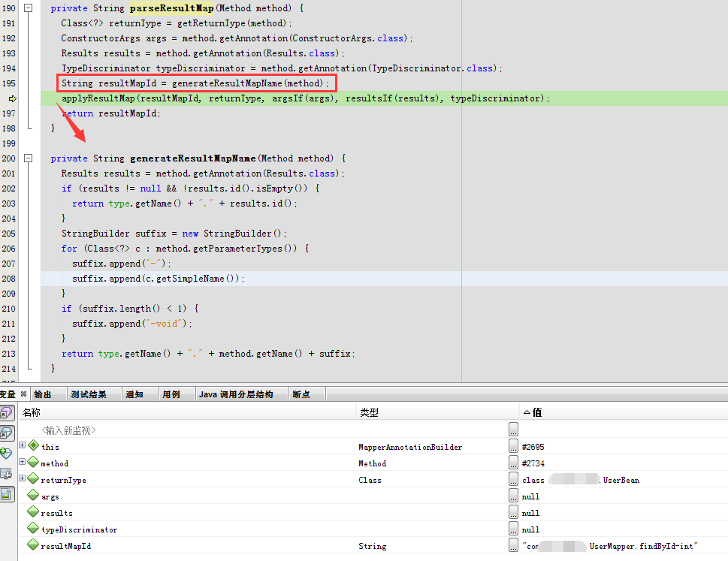Click the program counter arrow in gutter
728x561 pixels.
(13, 98)
